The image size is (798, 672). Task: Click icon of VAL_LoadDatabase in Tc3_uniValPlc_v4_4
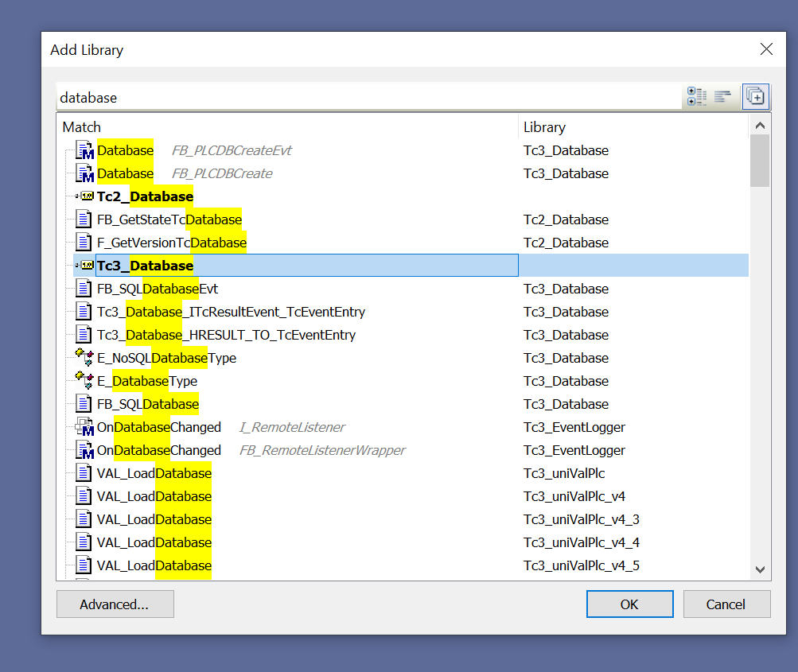(84, 542)
